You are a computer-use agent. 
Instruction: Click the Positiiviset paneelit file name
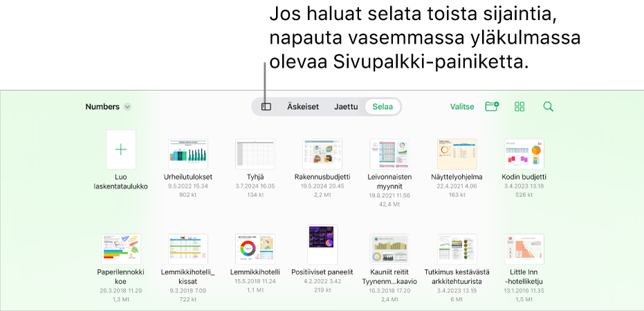coord(322,272)
